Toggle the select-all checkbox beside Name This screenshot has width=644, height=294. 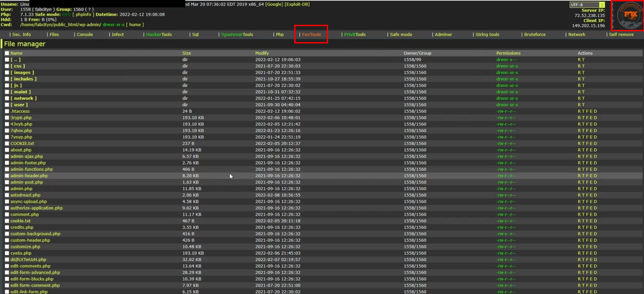click(7, 53)
